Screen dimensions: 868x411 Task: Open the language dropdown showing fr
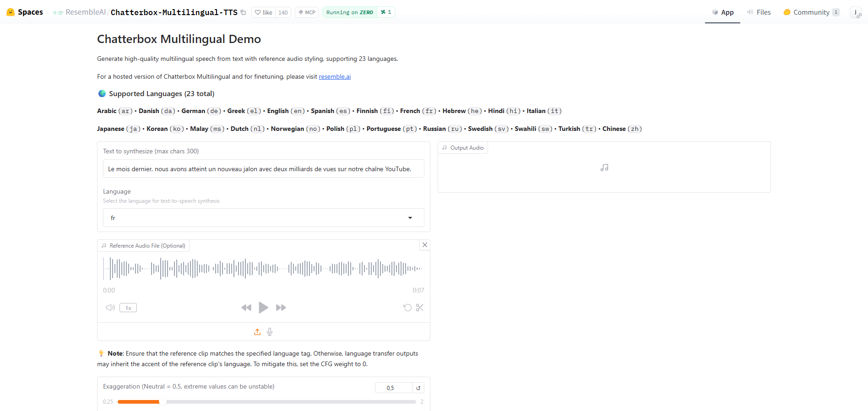263,218
